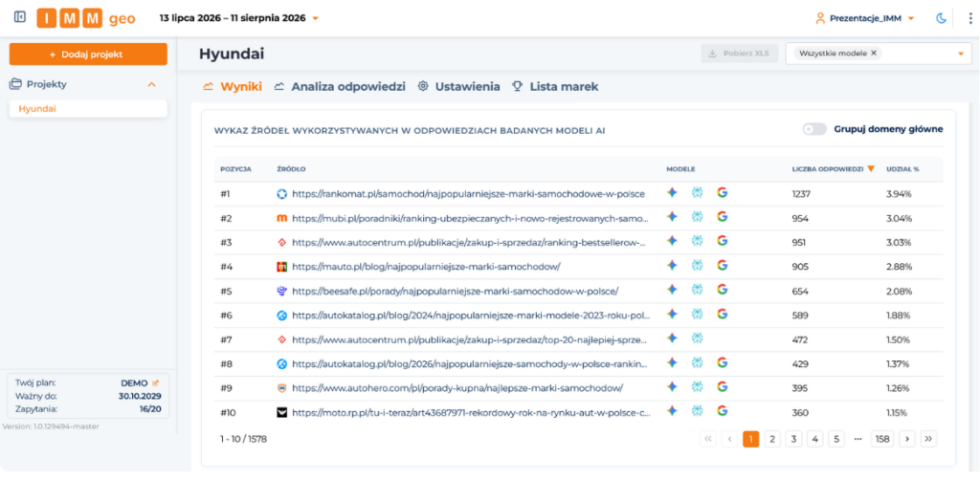Image resolution: width=980 pixels, height=480 pixels.
Task: Open the Prezentacje_IMM user menu
Action: [865, 18]
